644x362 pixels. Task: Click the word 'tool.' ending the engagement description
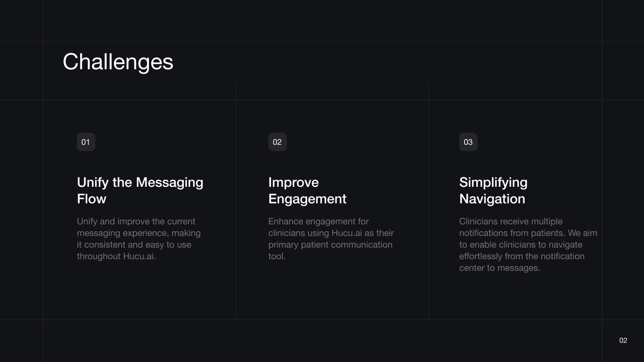pos(277,256)
